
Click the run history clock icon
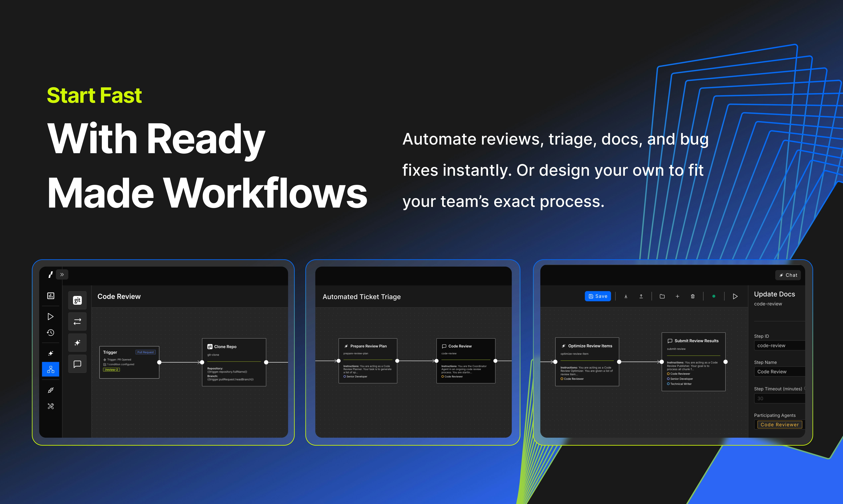click(51, 332)
